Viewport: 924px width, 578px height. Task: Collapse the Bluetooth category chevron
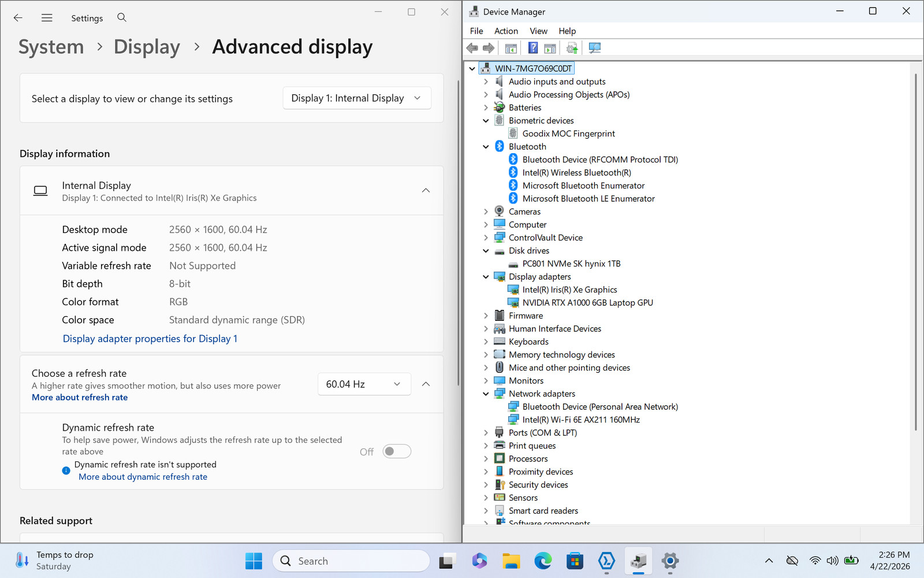(486, 147)
